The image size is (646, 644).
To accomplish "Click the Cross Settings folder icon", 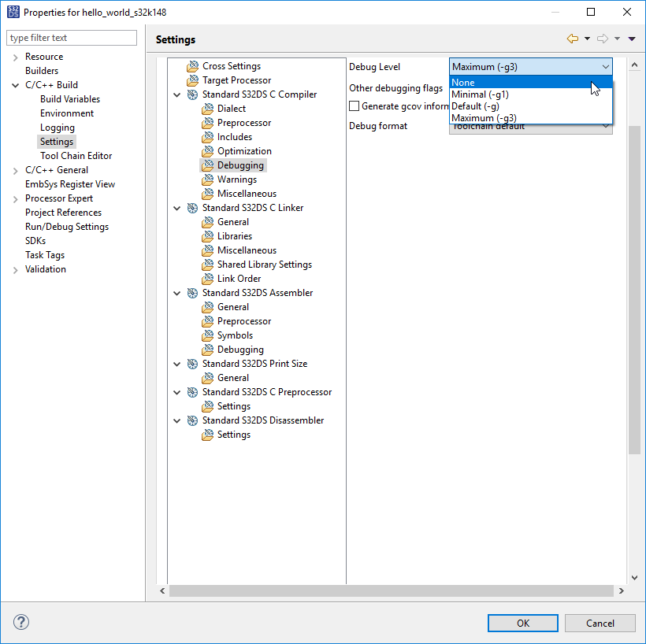I will click(192, 66).
